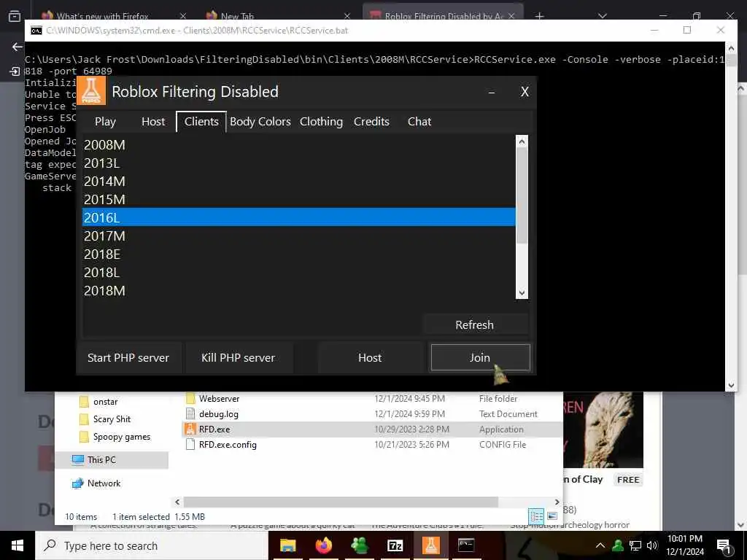Open Firefox from the taskbar
This screenshot has width=747, height=560.
coord(324,545)
